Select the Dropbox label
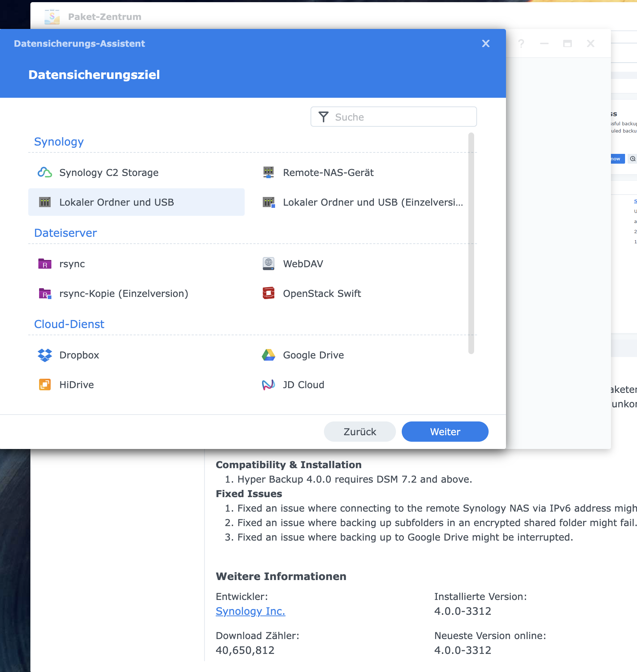Viewport: 637px width, 672px height. pyautogui.click(x=79, y=355)
